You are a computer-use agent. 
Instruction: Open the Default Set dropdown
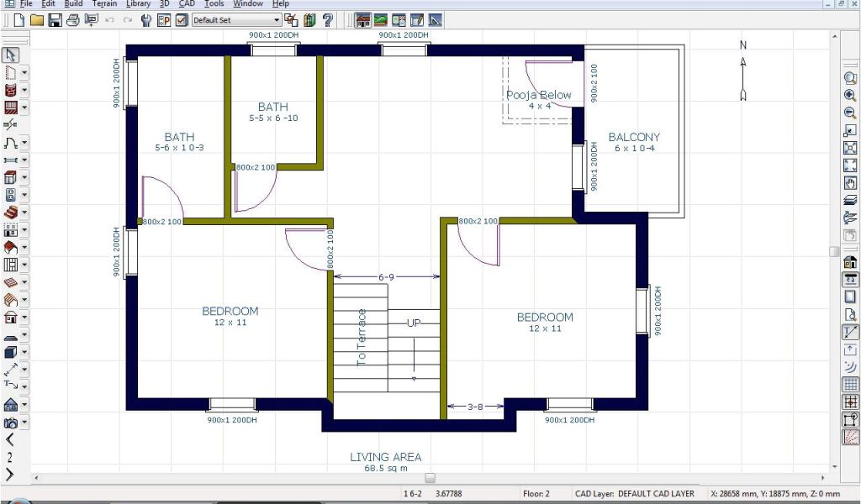pyautogui.click(x=237, y=19)
